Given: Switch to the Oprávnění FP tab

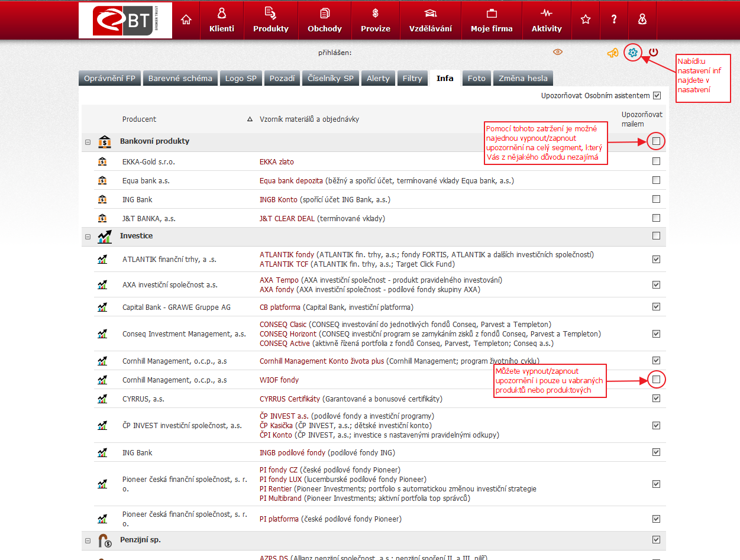Looking at the screenshot, I should click(110, 79).
